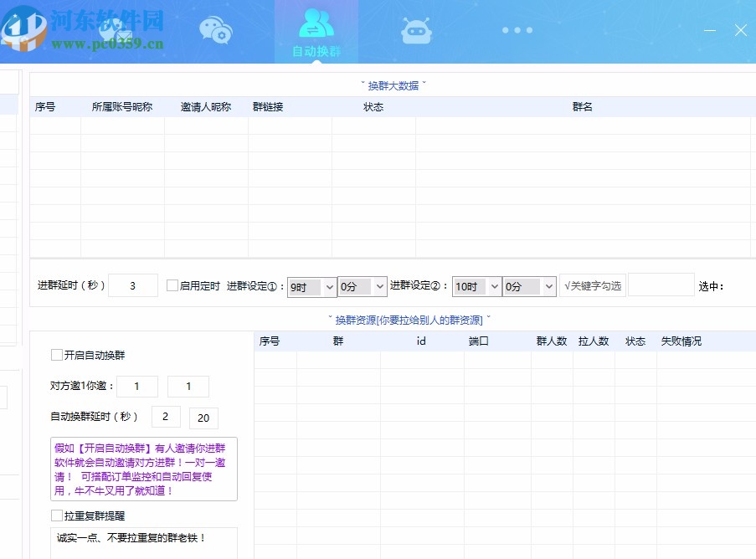Click the first 对方邀1你邀 value field

click(x=137, y=386)
